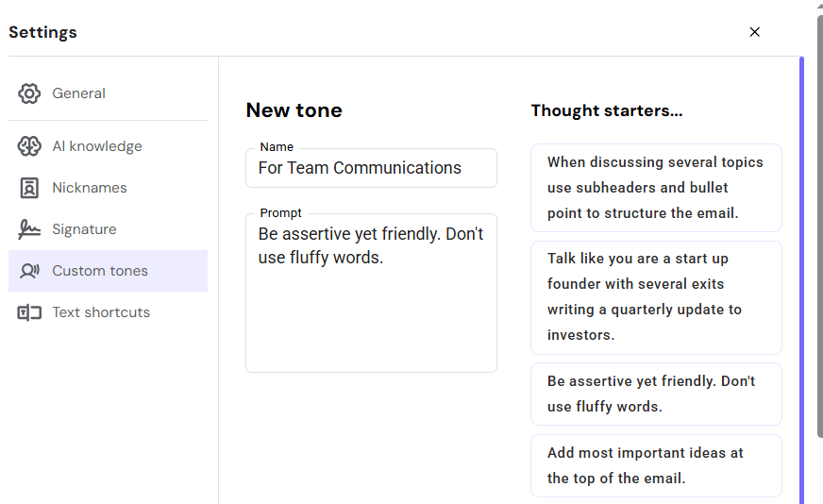Click the Signature pen-scribble icon
Image resolution: width=823 pixels, height=504 pixels.
[29, 229]
